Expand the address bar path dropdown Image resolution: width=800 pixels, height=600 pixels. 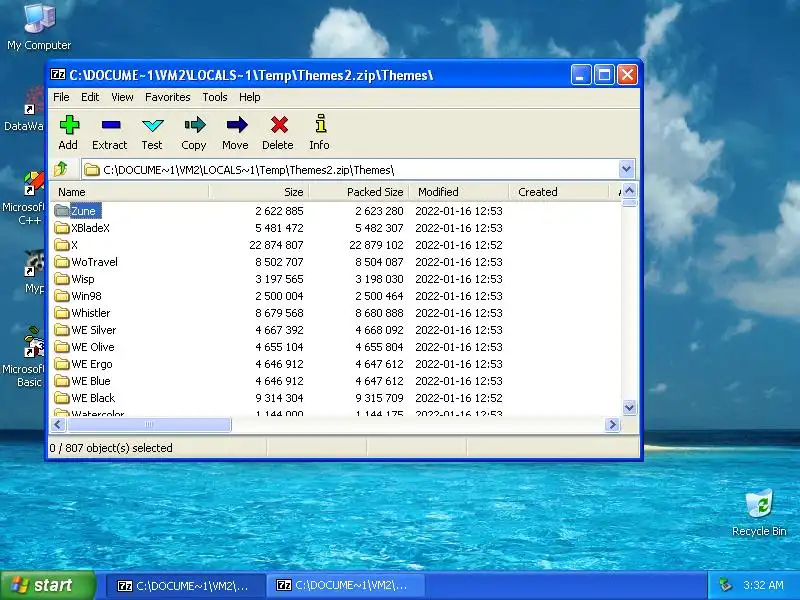(x=627, y=169)
